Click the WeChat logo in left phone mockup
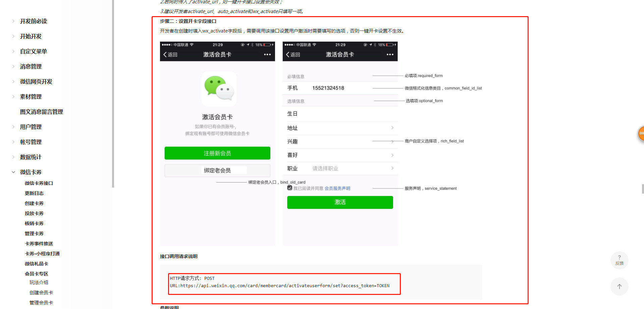The image size is (644, 309). (219, 89)
